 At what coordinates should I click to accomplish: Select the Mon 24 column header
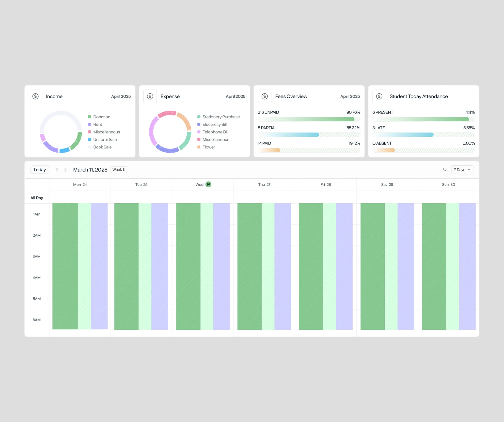click(x=80, y=184)
